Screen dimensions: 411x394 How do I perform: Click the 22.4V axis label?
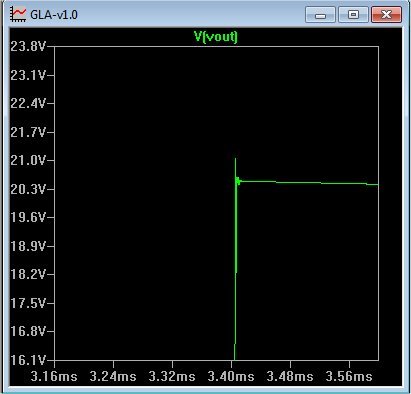click(x=28, y=103)
